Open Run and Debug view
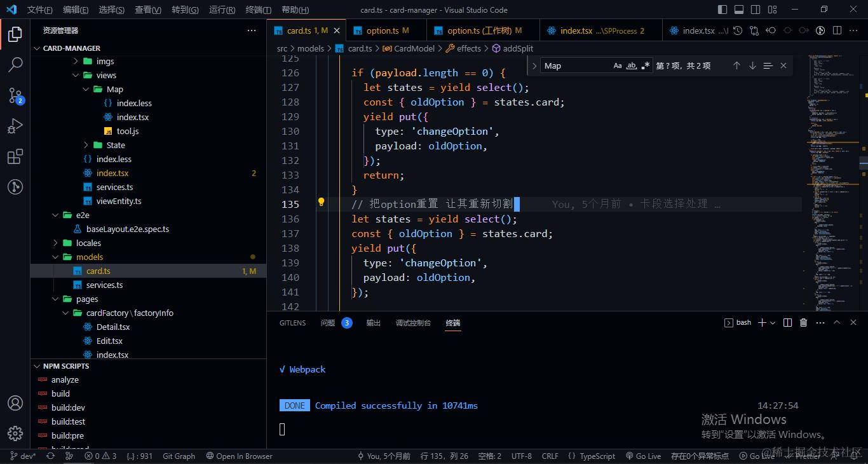The width and height of the screenshot is (868, 464). point(15,126)
